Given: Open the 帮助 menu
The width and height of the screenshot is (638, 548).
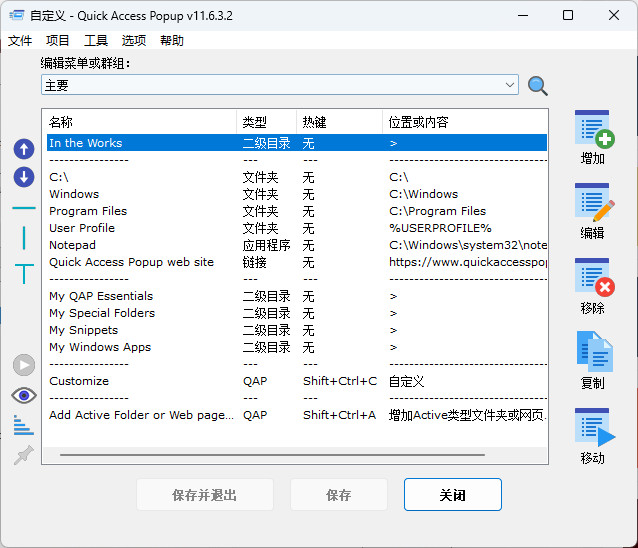Looking at the screenshot, I should click(x=172, y=40).
